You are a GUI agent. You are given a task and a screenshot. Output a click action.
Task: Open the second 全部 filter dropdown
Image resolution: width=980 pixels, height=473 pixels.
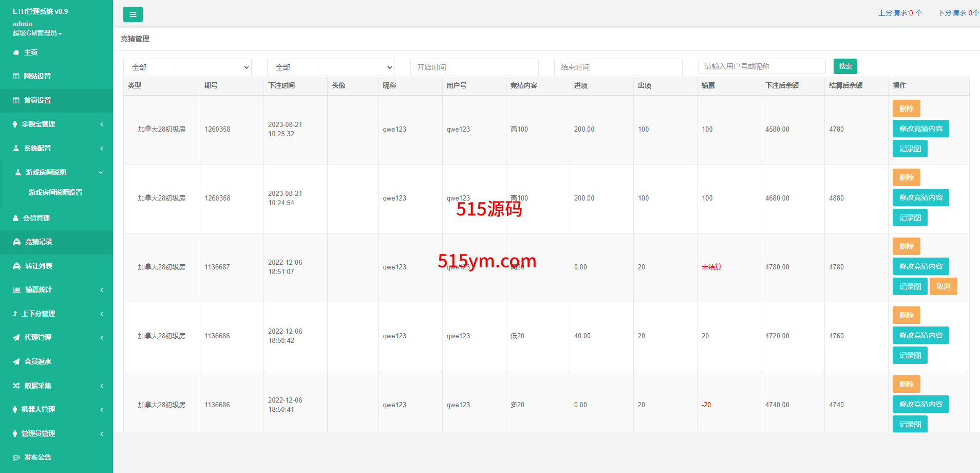pos(331,67)
